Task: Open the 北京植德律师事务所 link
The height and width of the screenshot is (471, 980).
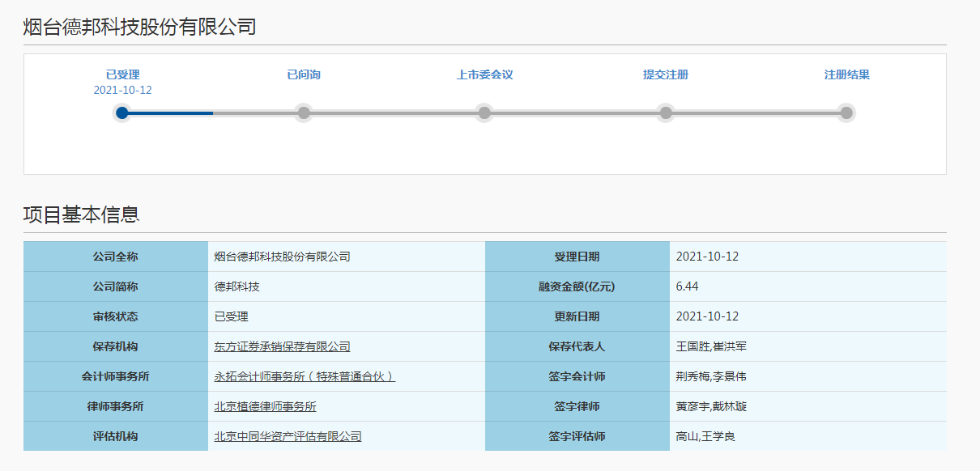Action: 265,406
